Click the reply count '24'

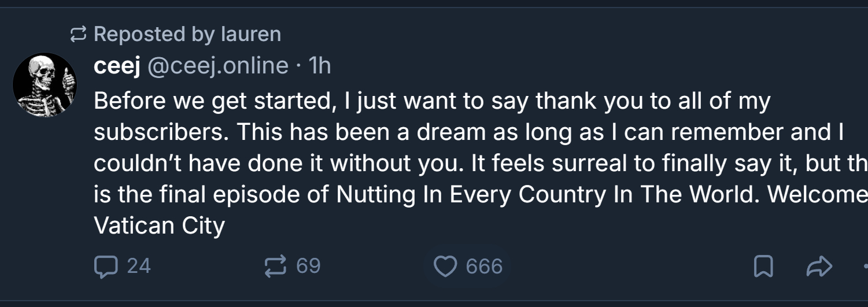139,267
